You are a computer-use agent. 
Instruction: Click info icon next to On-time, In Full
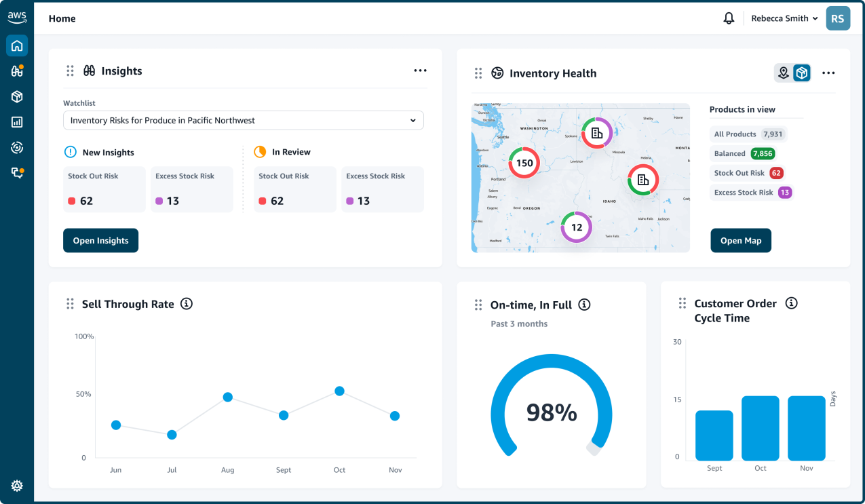tap(584, 305)
